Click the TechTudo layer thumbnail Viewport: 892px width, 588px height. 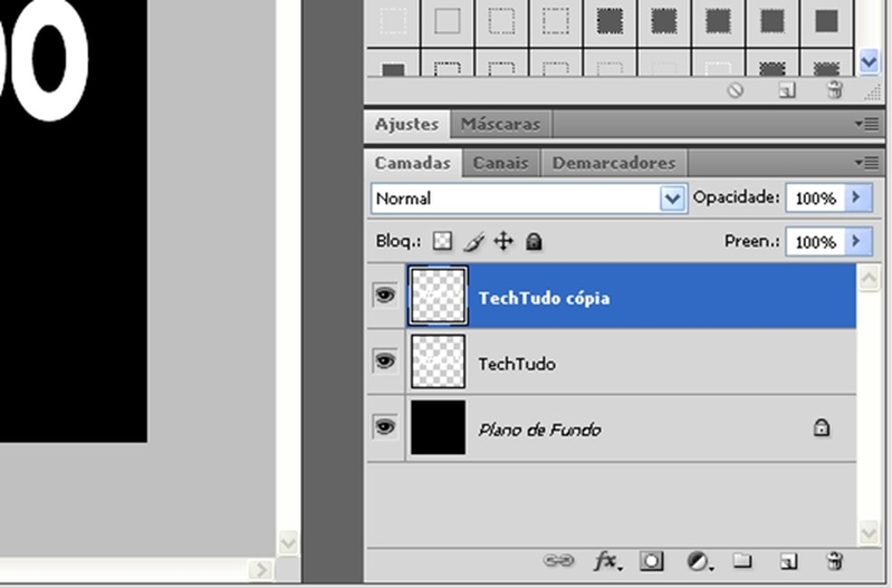pos(438,361)
